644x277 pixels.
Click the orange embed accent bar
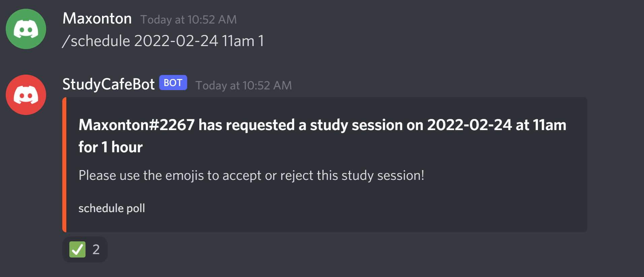[64, 165]
